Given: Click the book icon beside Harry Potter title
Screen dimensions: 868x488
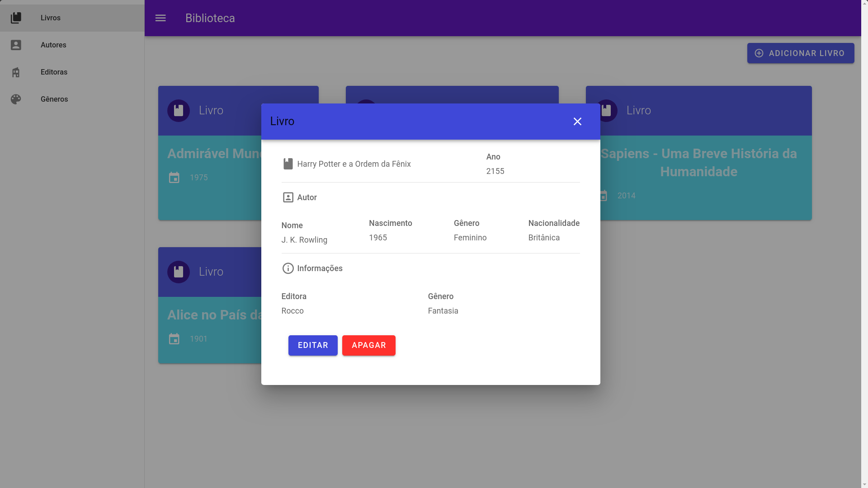Looking at the screenshot, I should [x=288, y=164].
